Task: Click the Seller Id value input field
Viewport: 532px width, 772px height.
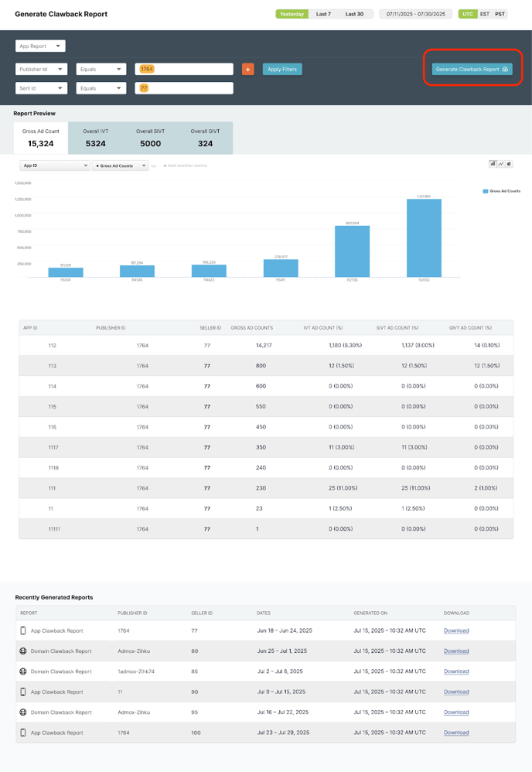Action: coord(184,88)
